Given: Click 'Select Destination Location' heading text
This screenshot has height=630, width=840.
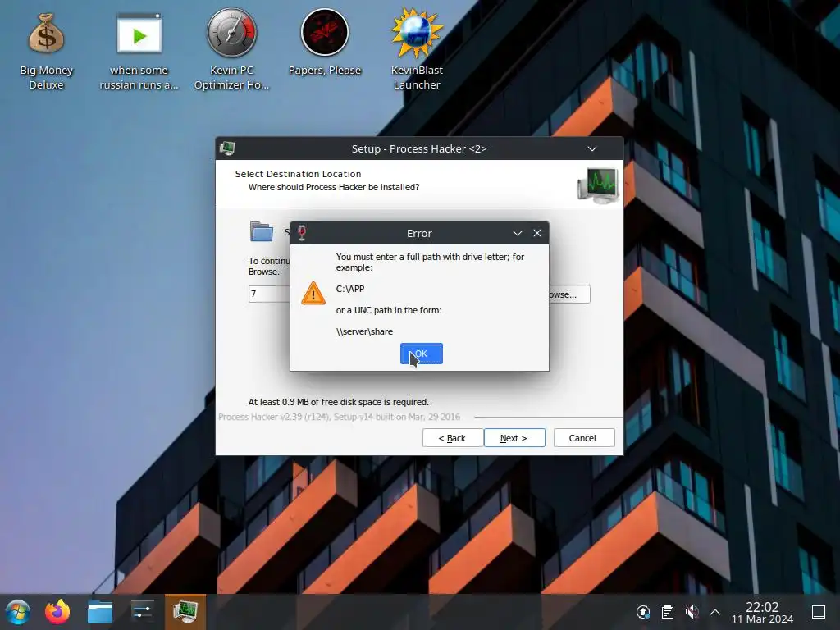Looking at the screenshot, I should point(298,174).
